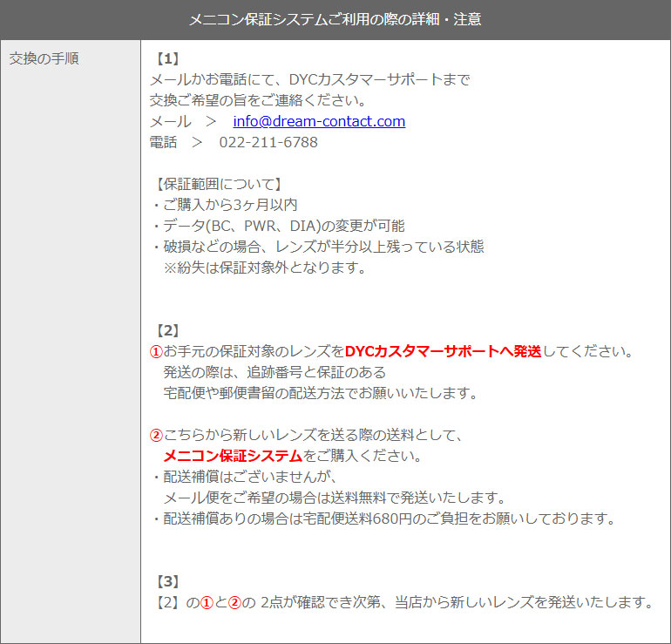Click the line こちらから新しいレンズを送る際の送料として、
The height and width of the screenshot is (644, 671).
[313, 435]
